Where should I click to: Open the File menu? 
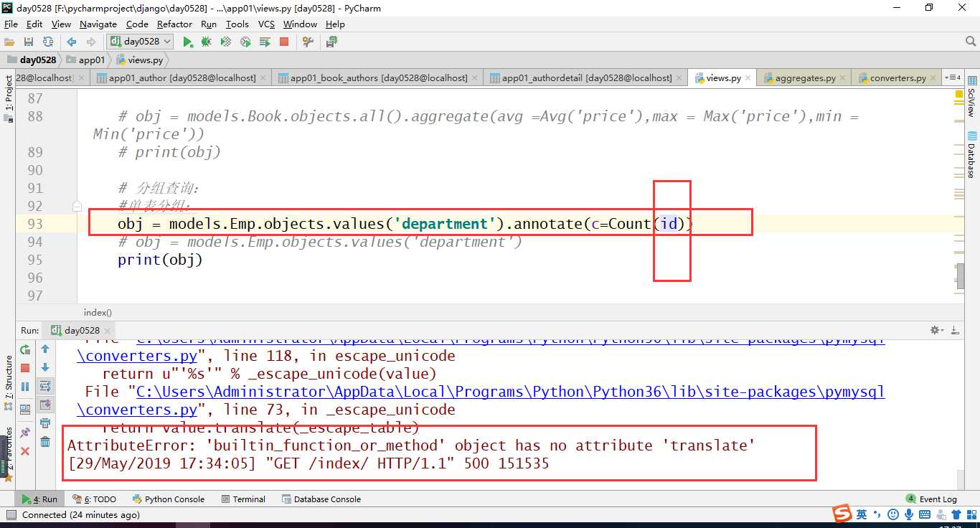click(11, 24)
